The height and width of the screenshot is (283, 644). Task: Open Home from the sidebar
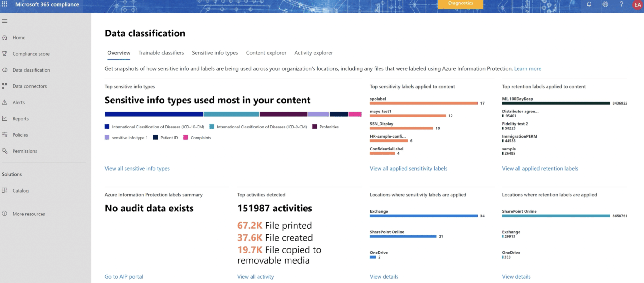coord(19,37)
